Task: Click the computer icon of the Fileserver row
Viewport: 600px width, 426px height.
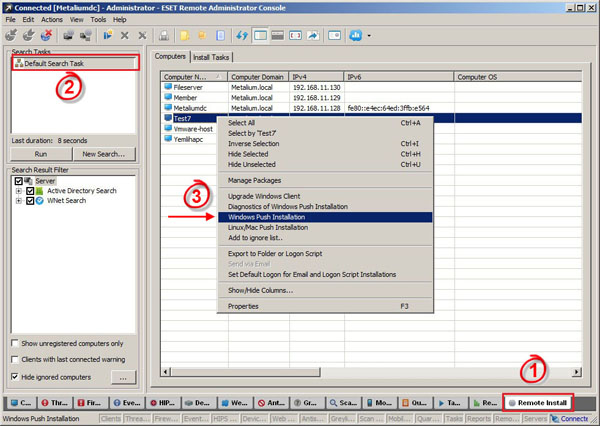Action: (168, 87)
